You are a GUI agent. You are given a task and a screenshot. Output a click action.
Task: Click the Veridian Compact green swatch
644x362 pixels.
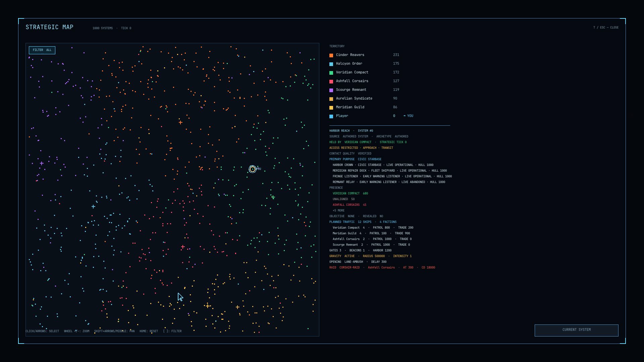click(331, 73)
